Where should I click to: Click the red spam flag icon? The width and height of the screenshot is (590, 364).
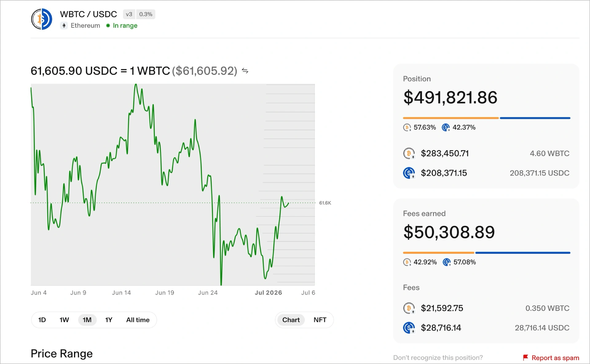point(525,358)
